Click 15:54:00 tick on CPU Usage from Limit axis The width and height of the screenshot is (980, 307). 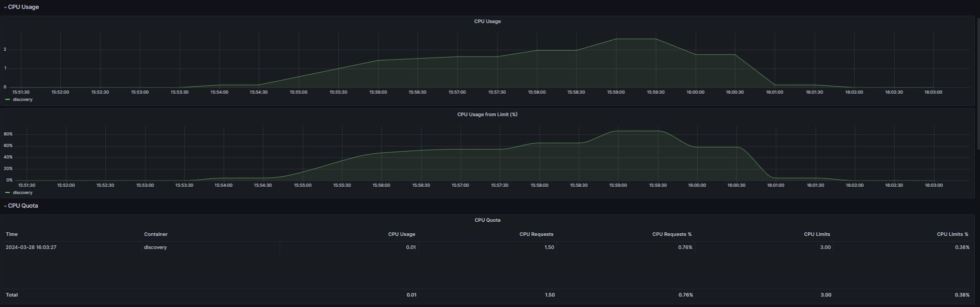tap(224, 185)
